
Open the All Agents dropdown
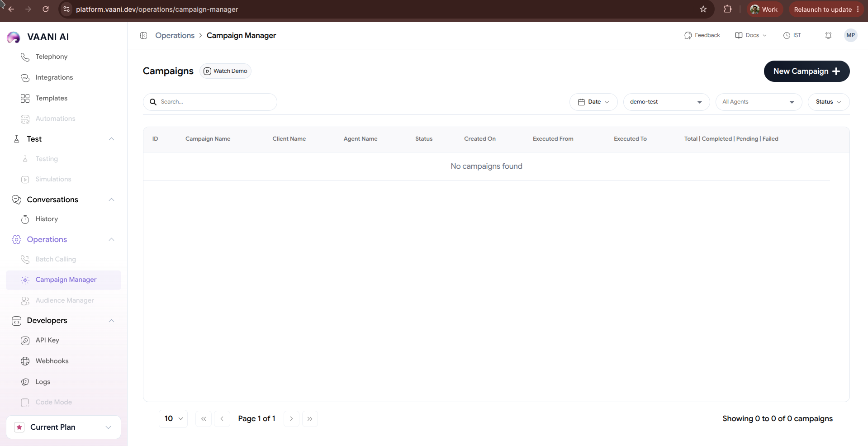[759, 102]
